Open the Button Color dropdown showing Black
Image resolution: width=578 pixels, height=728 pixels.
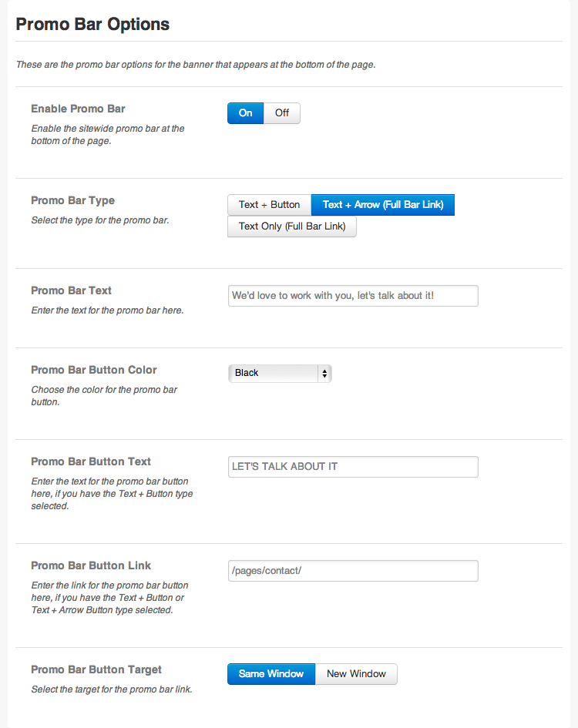[279, 373]
